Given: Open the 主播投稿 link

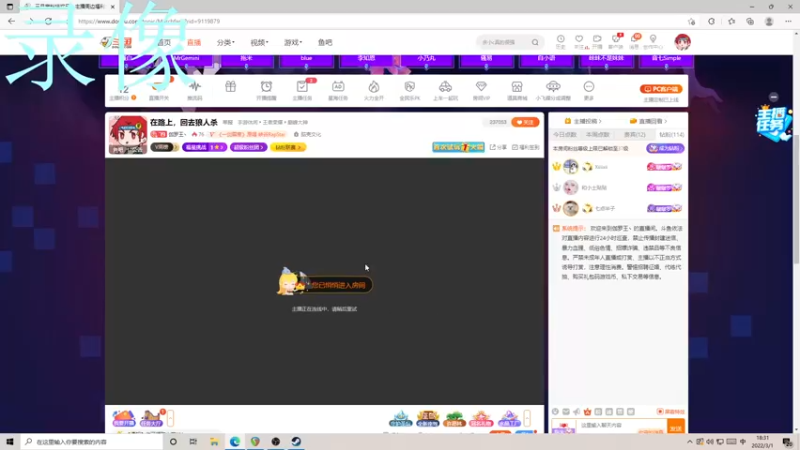Looking at the screenshot, I should (x=583, y=121).
